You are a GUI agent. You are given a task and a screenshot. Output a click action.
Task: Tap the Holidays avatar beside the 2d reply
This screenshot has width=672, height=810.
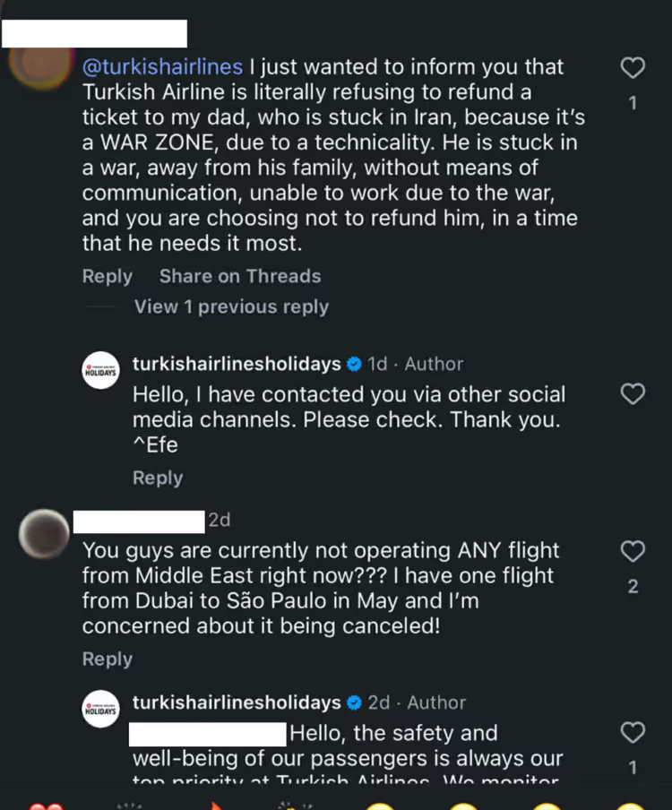(101, 708)
